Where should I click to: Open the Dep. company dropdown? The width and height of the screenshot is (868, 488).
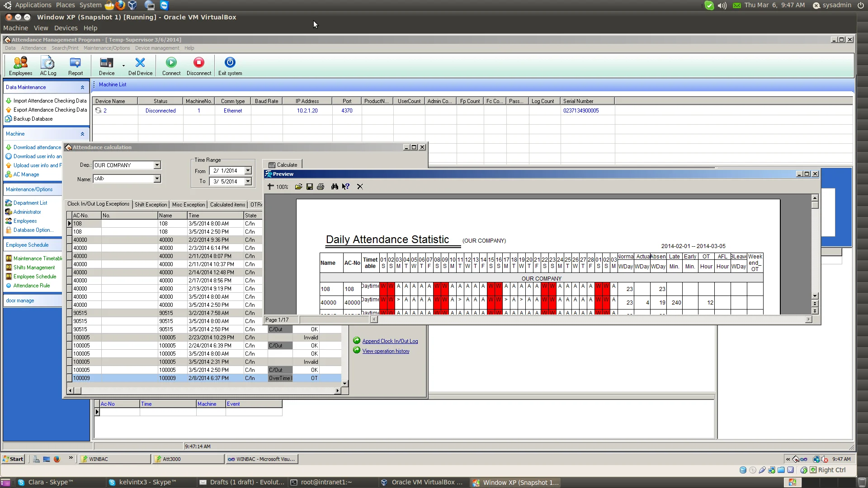157,165
